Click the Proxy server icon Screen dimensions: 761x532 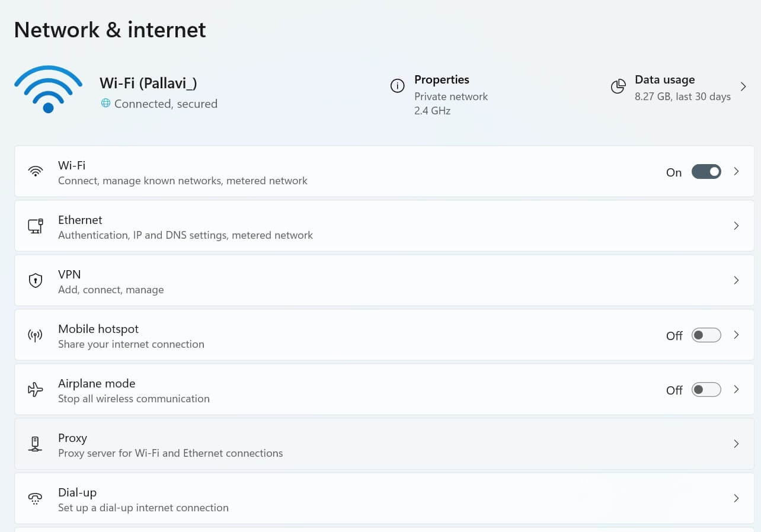36,444
